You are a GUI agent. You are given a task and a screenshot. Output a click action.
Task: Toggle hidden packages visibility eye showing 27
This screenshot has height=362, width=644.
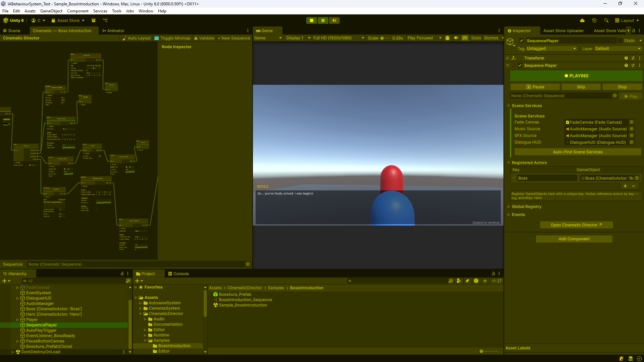497,281
